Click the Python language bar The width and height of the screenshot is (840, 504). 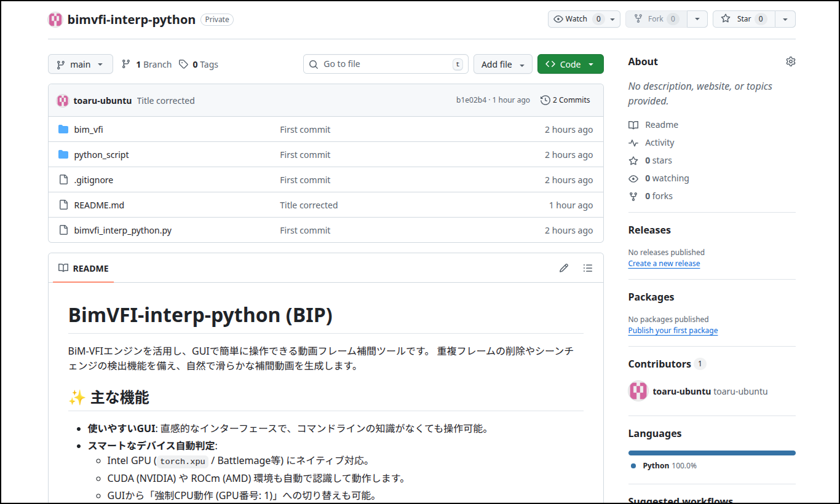[x=711, y=453]
